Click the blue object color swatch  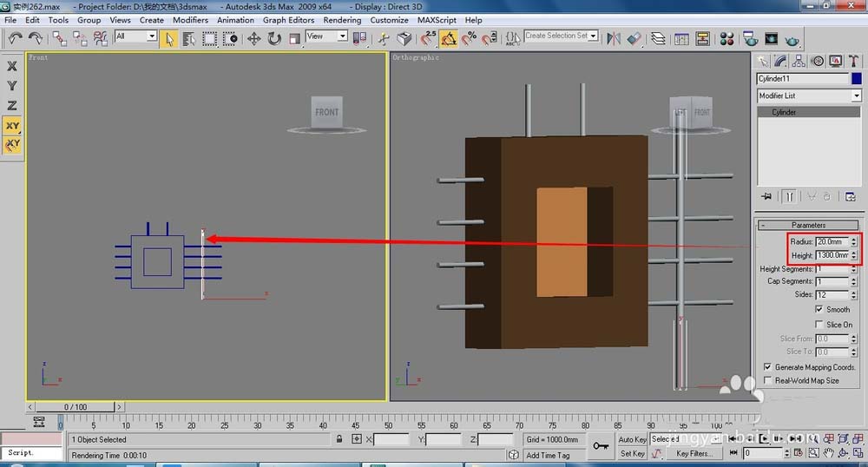857,79
